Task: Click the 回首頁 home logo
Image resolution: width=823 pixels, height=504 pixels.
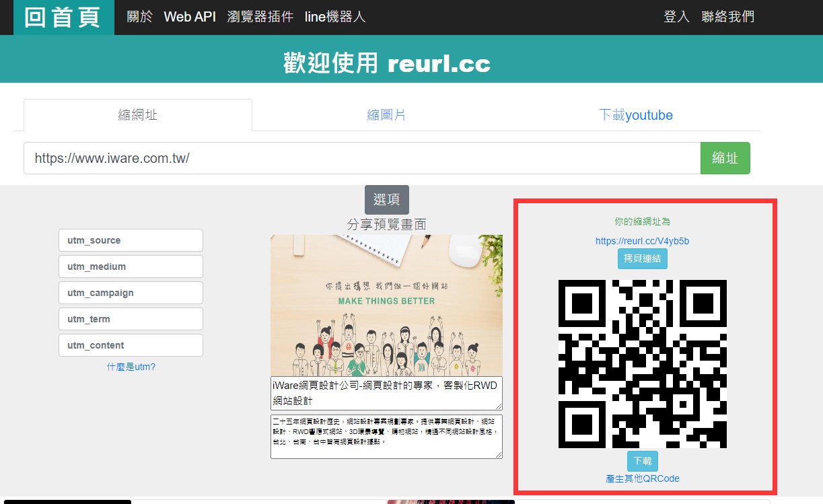Action: (63, 17)
